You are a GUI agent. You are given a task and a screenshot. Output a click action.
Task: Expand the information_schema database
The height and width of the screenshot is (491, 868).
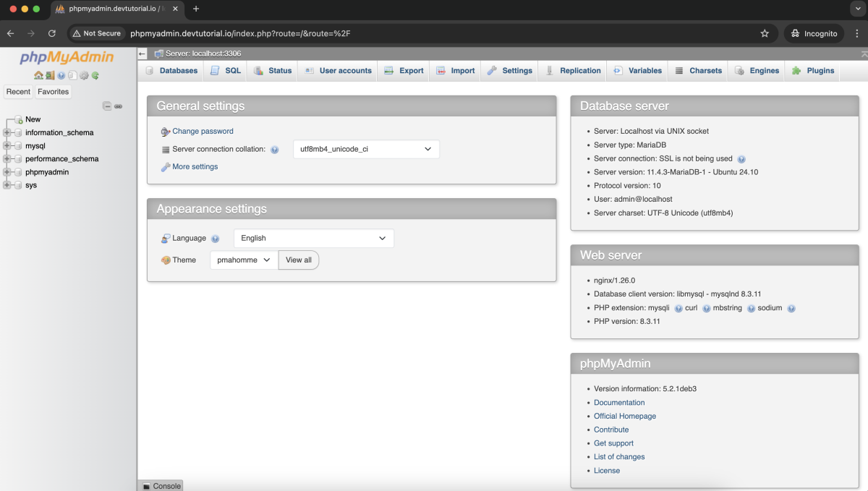[x=7, y=133]
